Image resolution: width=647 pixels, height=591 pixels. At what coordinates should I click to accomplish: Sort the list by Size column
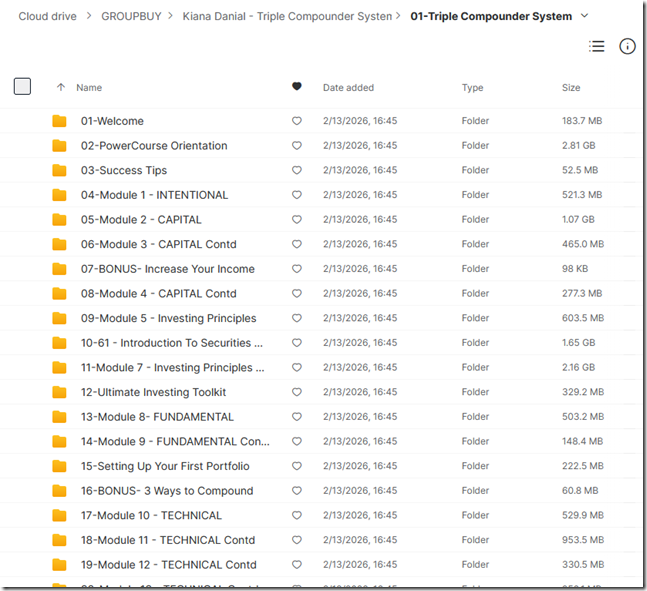click(571, 88)
